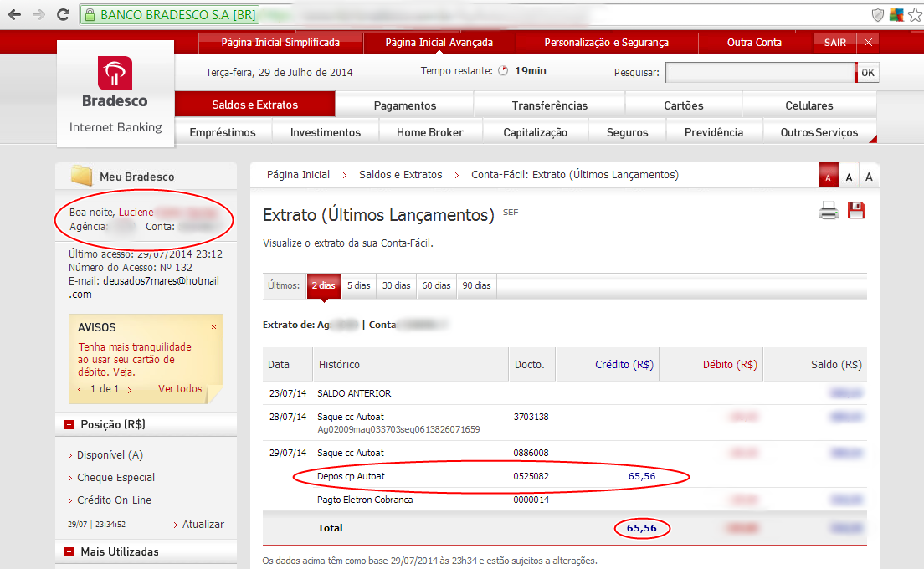
Task: Save the statement with the red floppy icon
Action: tap(856, 211)
